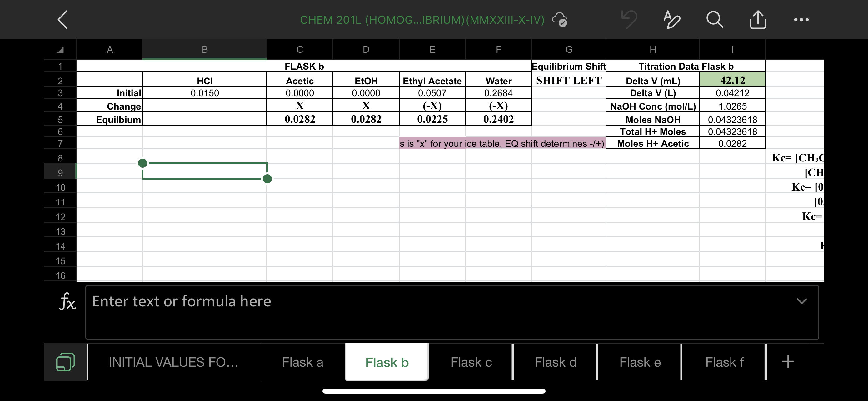The image size is (868, 401).
Task: Add a new sheet with the plus button
Action: 787,362
